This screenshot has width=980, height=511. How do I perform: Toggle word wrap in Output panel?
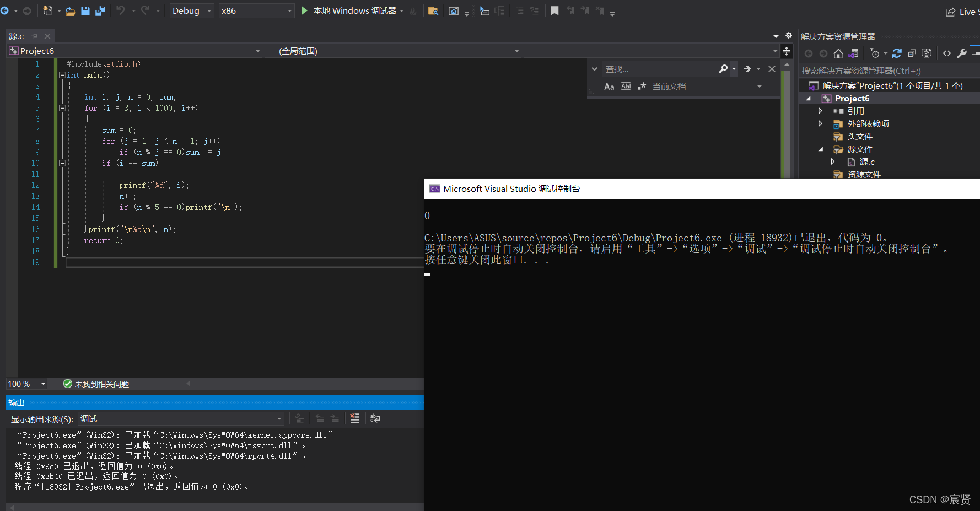coord(375,418)
